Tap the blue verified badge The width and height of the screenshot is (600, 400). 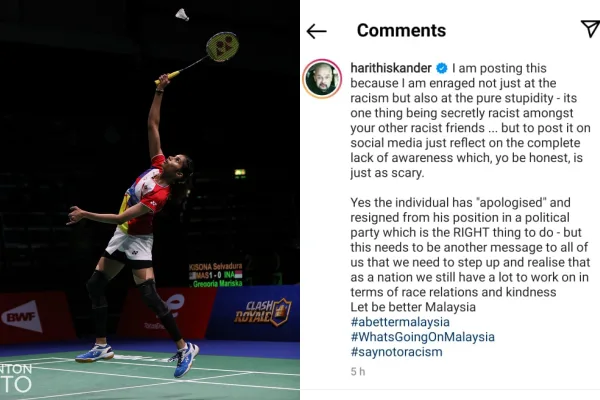click(x=442, y=68)
